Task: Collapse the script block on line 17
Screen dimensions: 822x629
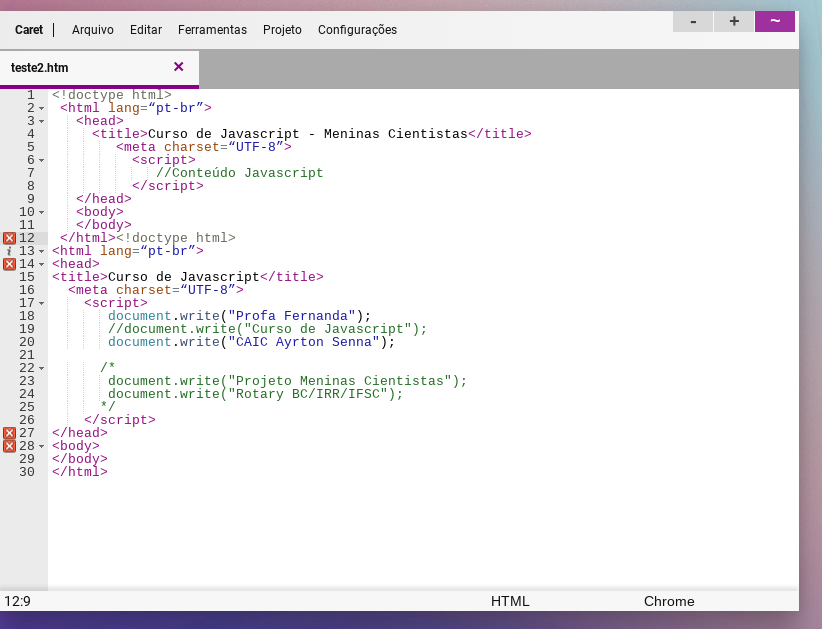Action: (x=41, y=303)
